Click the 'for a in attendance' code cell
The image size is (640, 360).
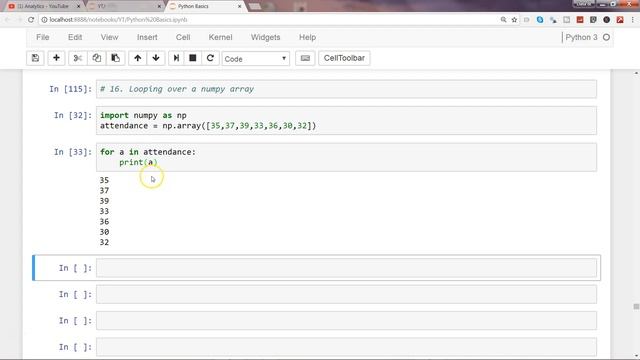(346, 157)
